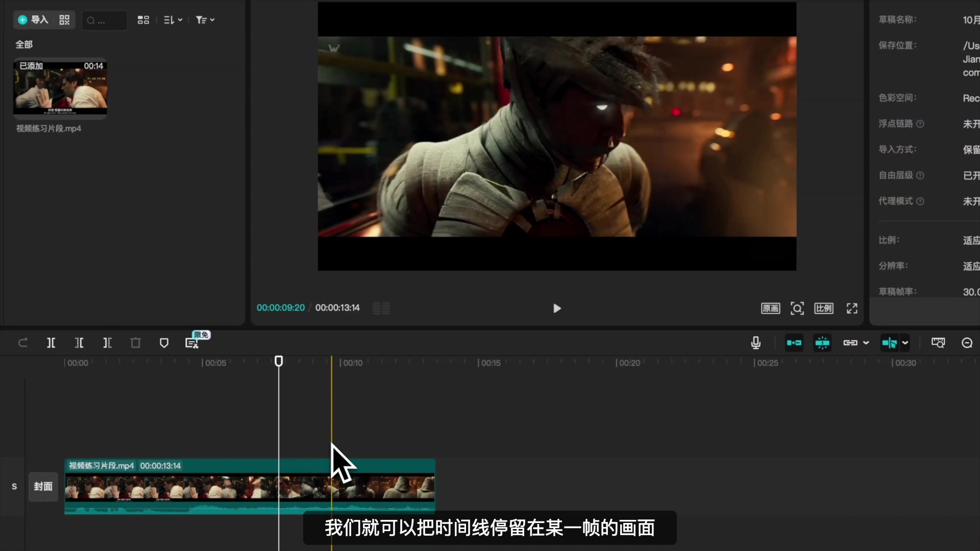Viewport: 980px width, 551px height.
Task: Switch the media grid view layout
Action: pyautogui.click(x=143, y=20)
